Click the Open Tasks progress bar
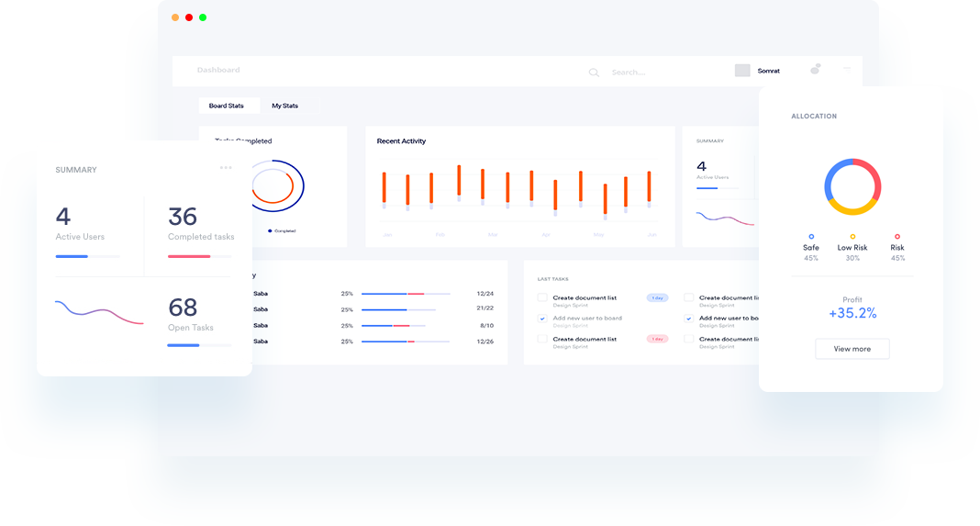The height and width of the screenshot is (526, 980). pos(199,345)
